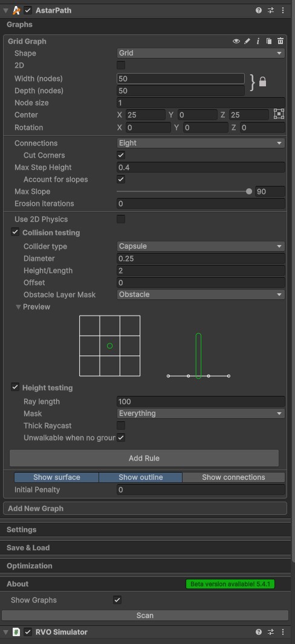Enable the 2D checkbox
The image size is (295, 644).
pos(121,65)
